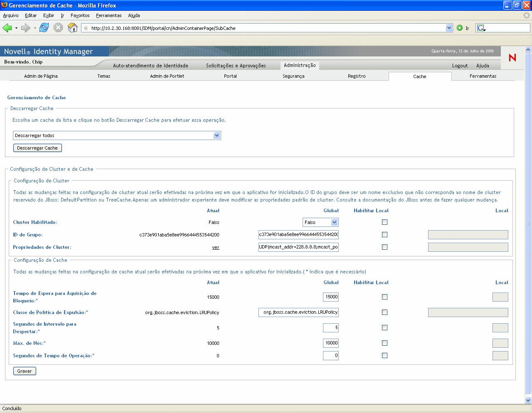Click the Ajuda link in portal header

(483, 66)
